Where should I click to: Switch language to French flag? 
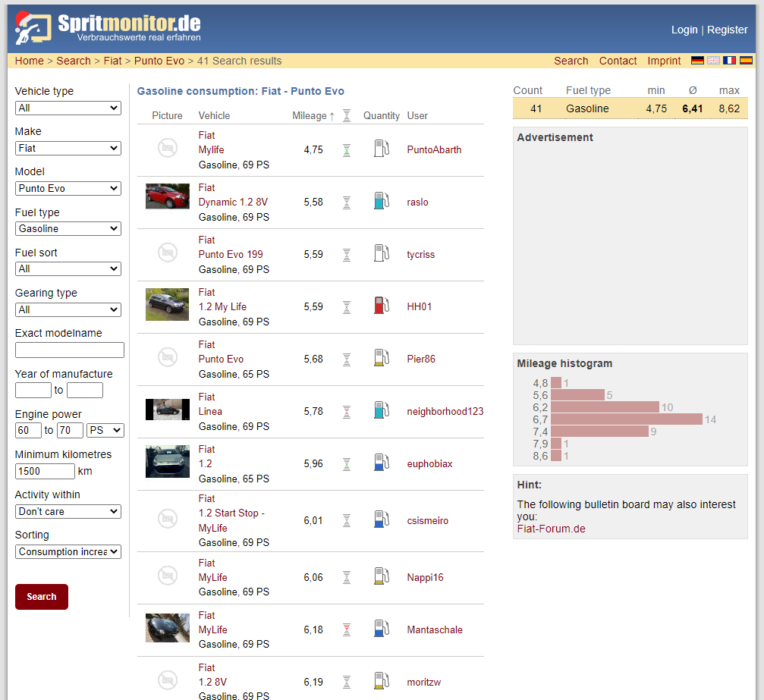pos(729,61)
